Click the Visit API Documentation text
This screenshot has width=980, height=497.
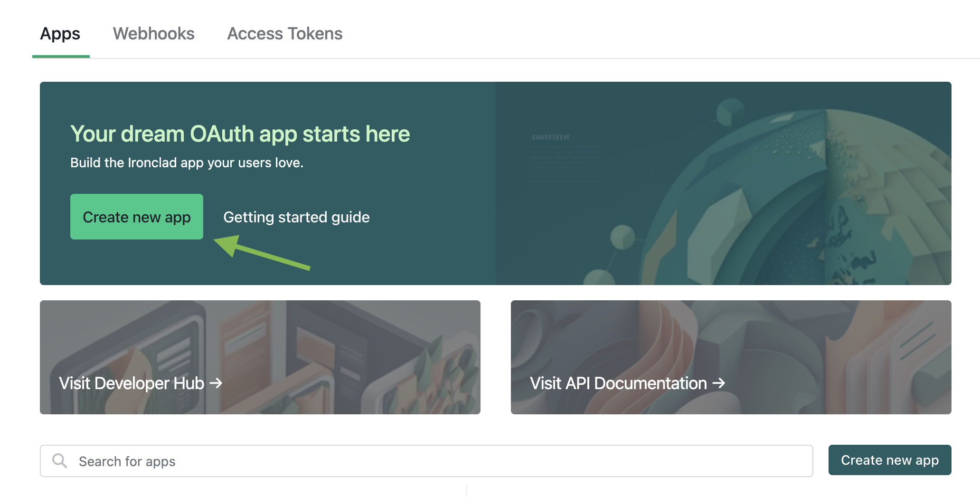click(x=618, y=383)
